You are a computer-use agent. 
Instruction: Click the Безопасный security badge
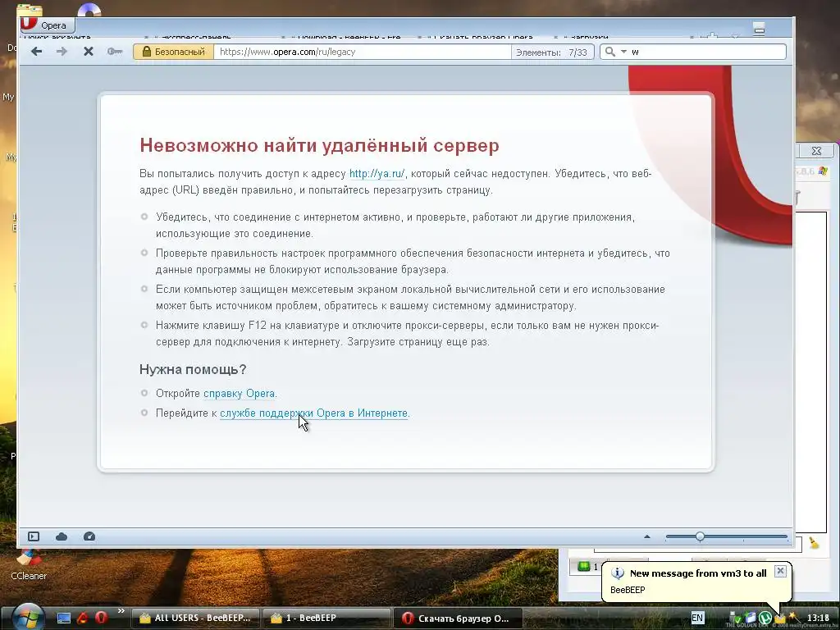(x=174, y=52)
